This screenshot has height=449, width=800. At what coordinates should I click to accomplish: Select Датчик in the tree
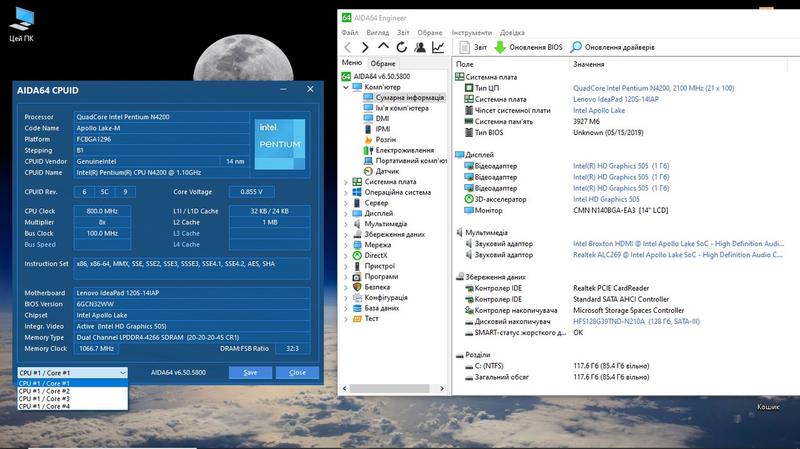coord(386,171)
